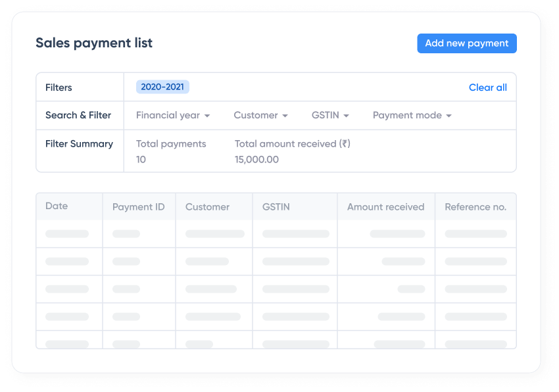Click the Date column header
This screenshot has width=559, height=392.
57,206
